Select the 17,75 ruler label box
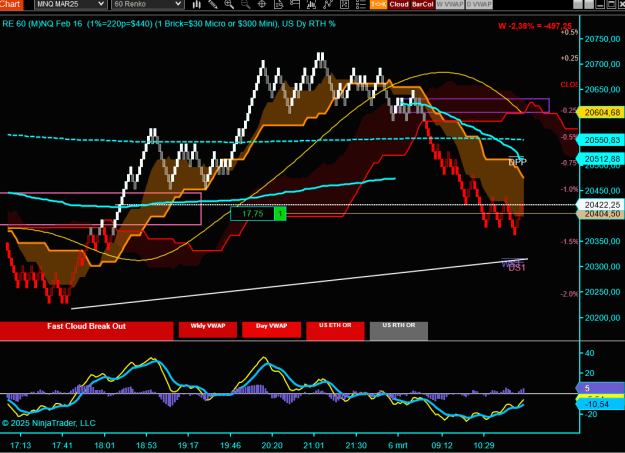This screenshot has height=453, width=625. [253, 214]
